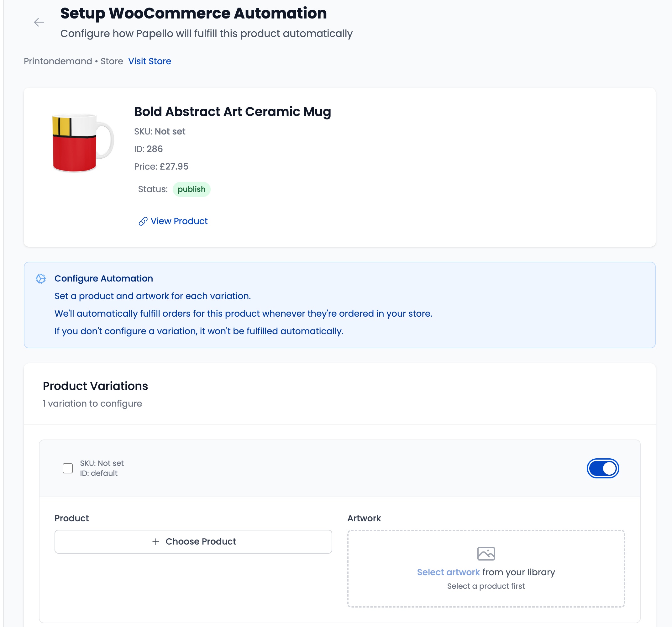Screen dimensions: 672x627
Task: Click the Product Variations section heading
Action: click(95, 386)
